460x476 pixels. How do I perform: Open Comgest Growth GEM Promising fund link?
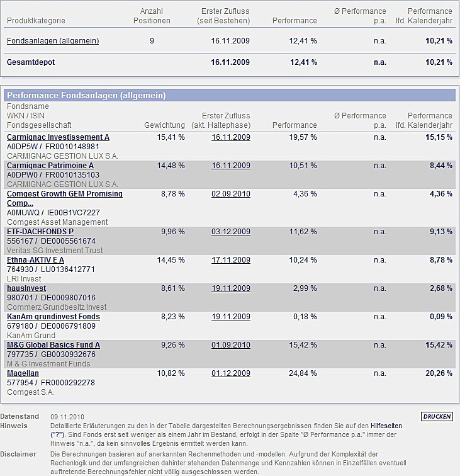coord(64,194)
